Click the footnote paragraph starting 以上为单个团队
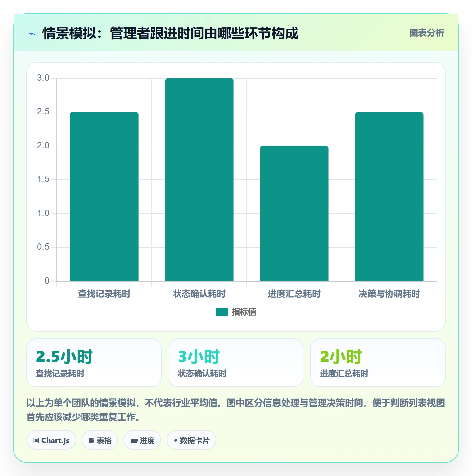The image size is (472, 476). 236,410
